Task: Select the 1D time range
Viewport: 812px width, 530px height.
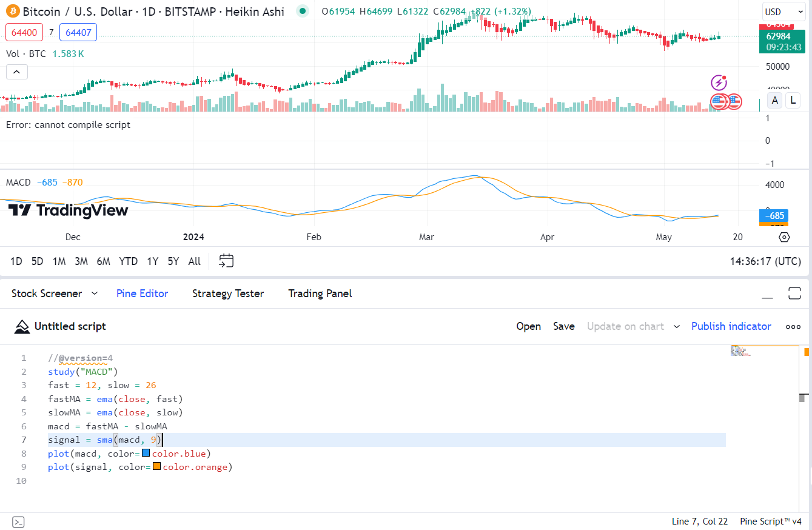Action: click(16, 261)
